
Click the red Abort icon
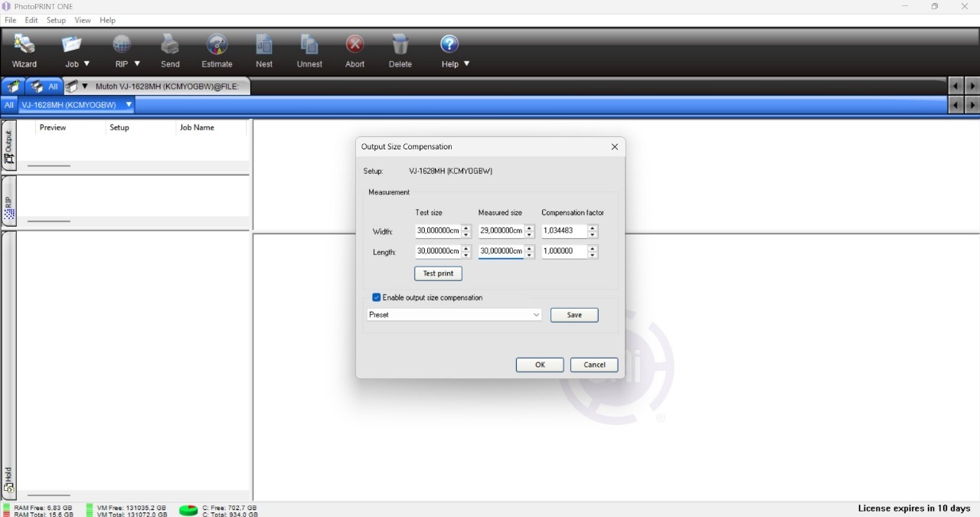pyautogui.click(x=354, y=44)
